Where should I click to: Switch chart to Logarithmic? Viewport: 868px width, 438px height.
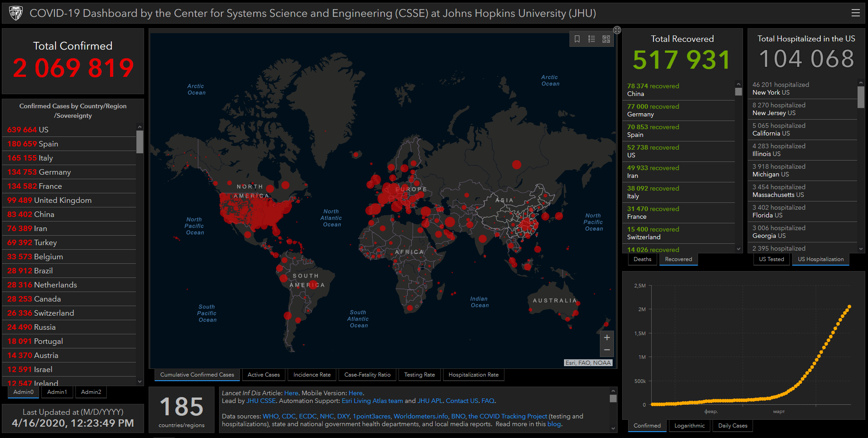click(x=689, y=426)
